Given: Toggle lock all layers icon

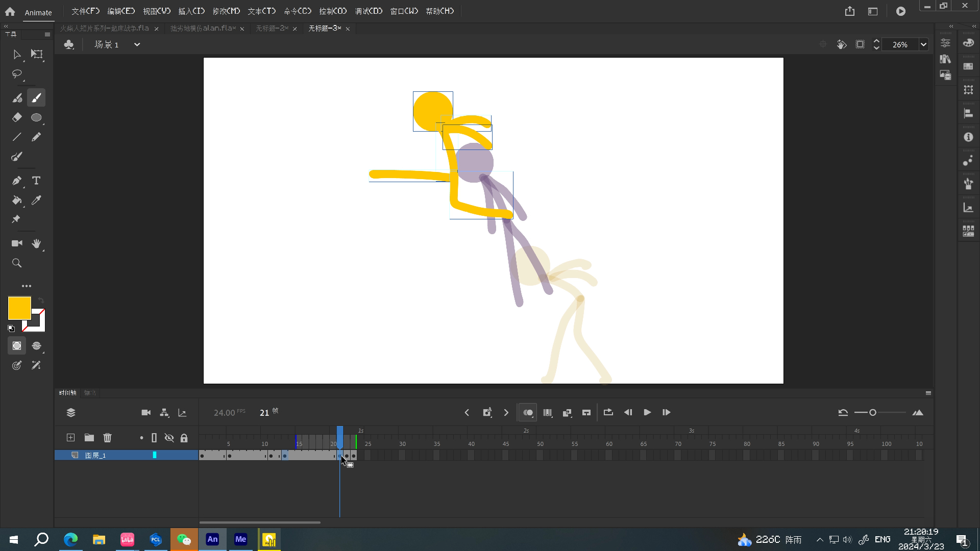Looking at the screenshot, I should tap(184, 438).
